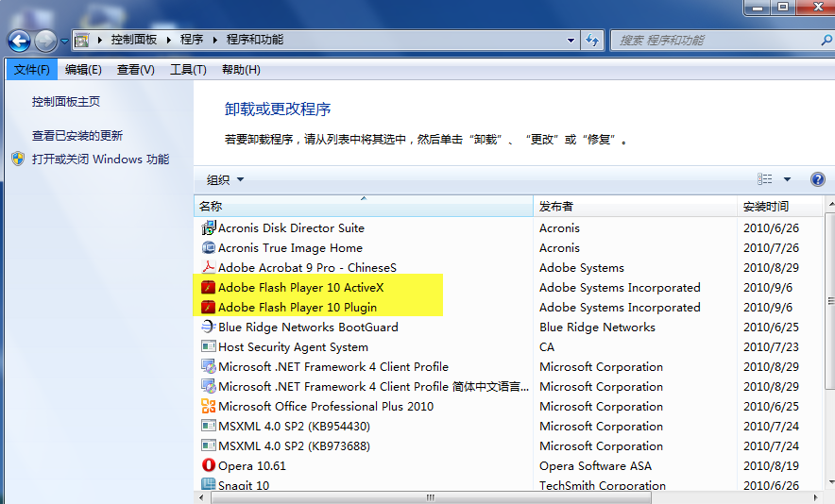Go back with the navigation arrow
The height and width of the screenshot is (504, 835).
tap(19, 41)
